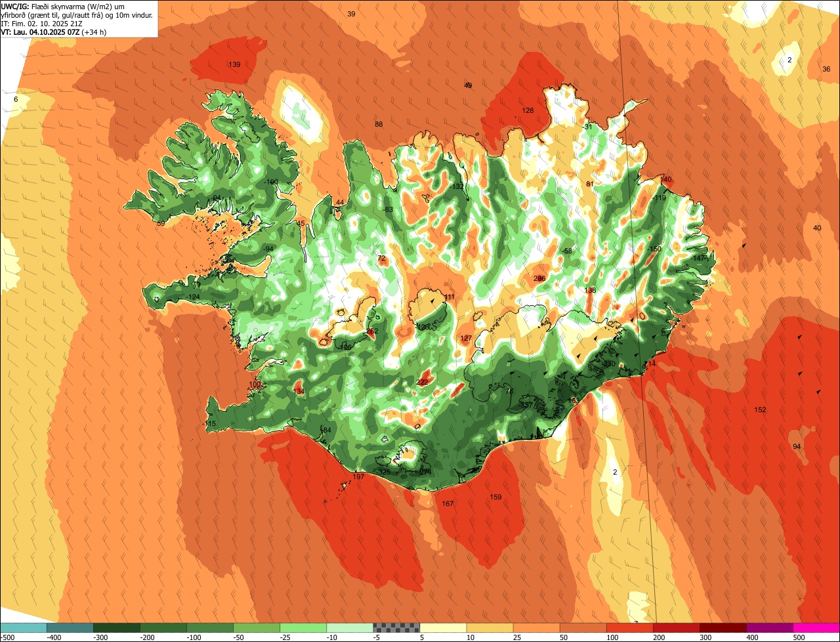Select the dark maroon swatch between 300 and 400
The image size is (840, 642).
pyautogui.click(x=723, y=628)
